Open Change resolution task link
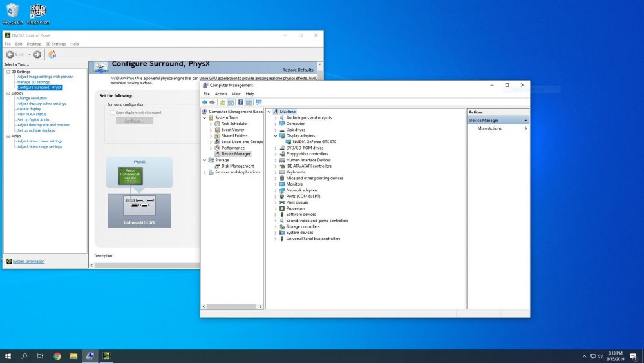The image size is (644, 363). [32, 98]
